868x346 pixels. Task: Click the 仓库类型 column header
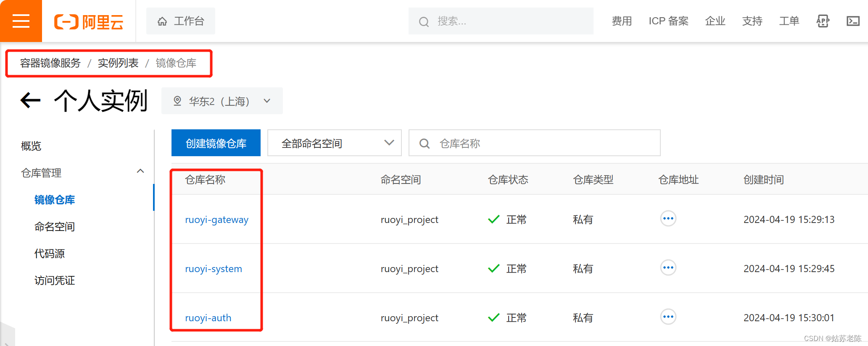(x=593, y=180)
